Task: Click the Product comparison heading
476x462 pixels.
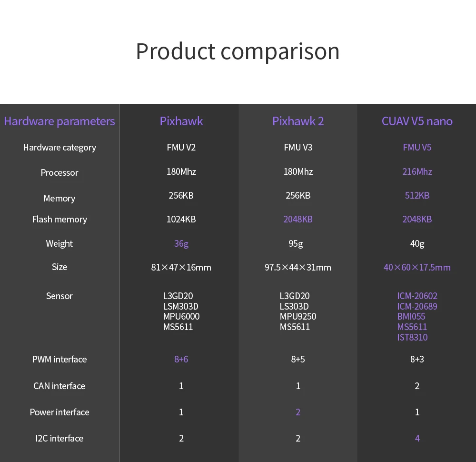Action: pos(238,51)
